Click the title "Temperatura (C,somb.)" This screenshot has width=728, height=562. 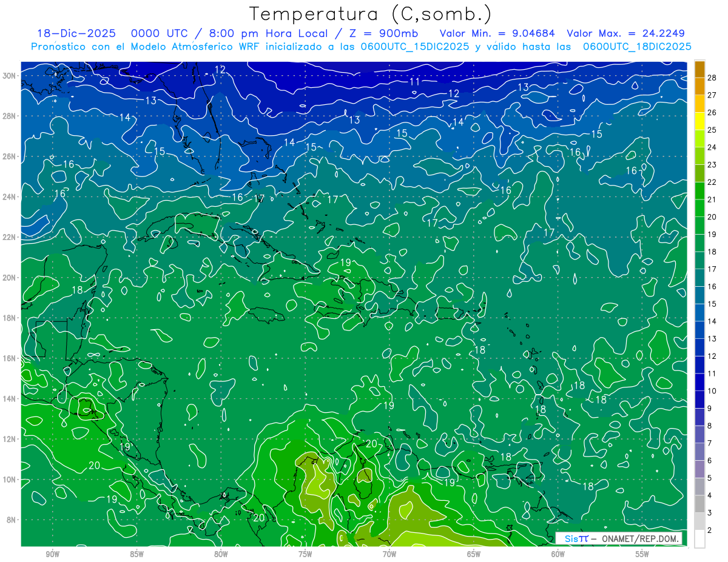(371, 15)
